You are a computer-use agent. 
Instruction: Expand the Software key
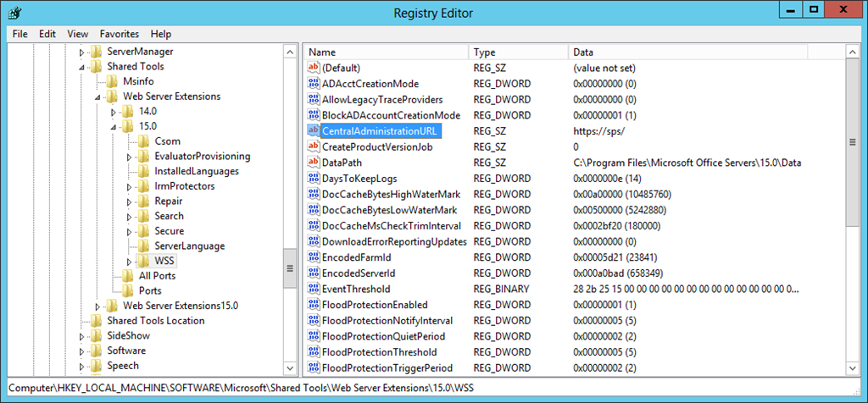[x=82, y=351]
